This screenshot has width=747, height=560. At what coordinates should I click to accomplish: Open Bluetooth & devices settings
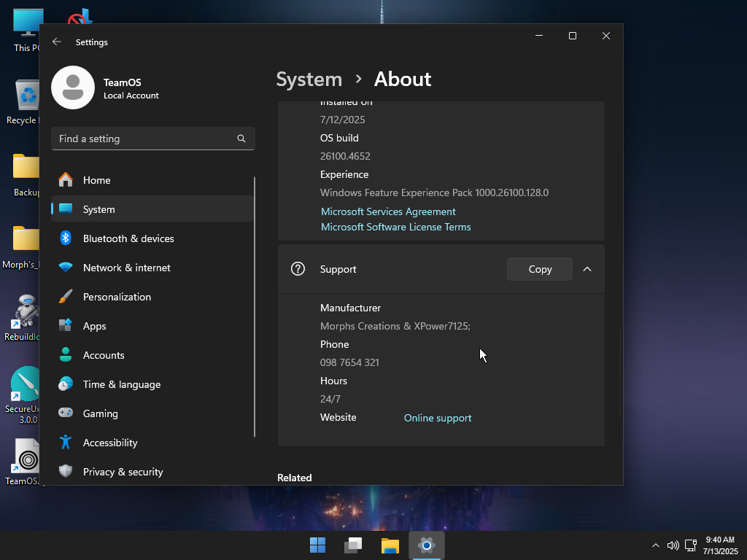tap(152, 238)
